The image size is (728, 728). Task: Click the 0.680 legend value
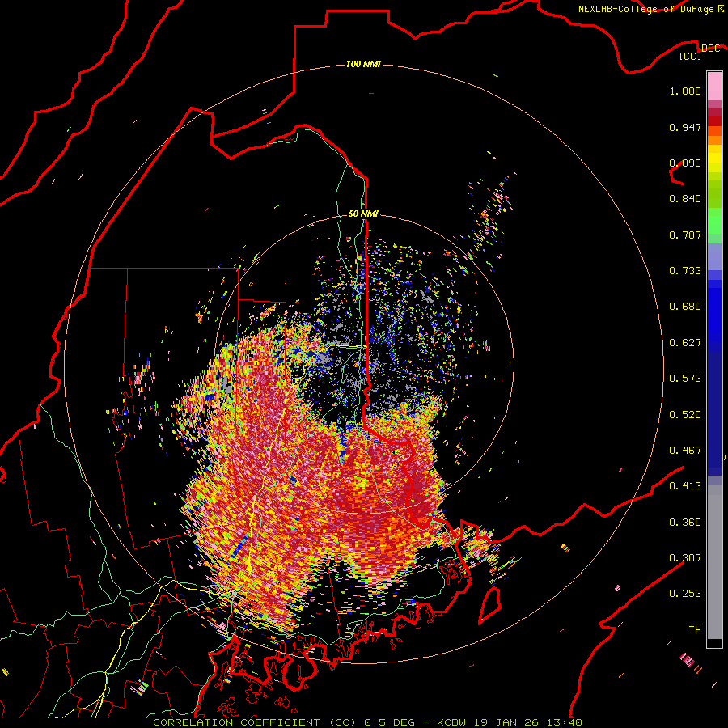pyautogui.click(x=685, y=307)
